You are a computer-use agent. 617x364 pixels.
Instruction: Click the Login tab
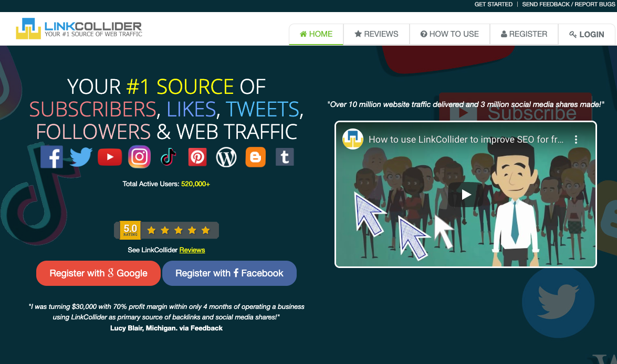(587, 35)
